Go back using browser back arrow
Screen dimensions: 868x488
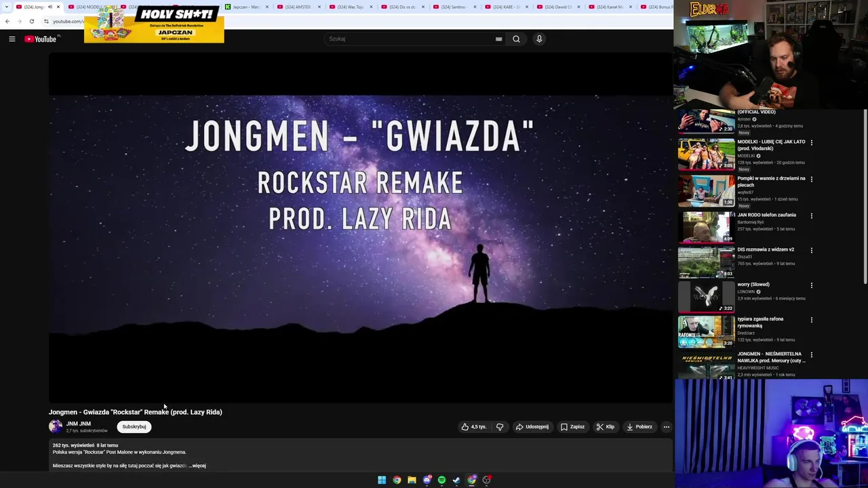coord(7,21)
